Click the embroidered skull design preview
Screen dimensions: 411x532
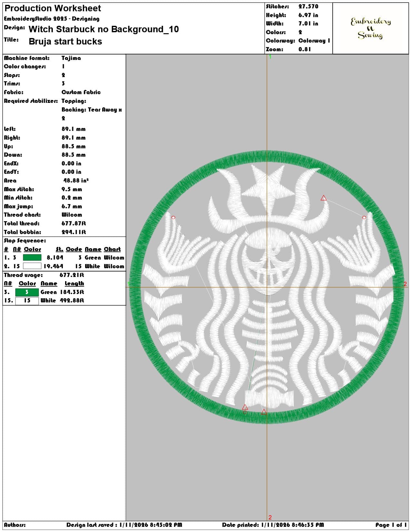tap(266, 287)
